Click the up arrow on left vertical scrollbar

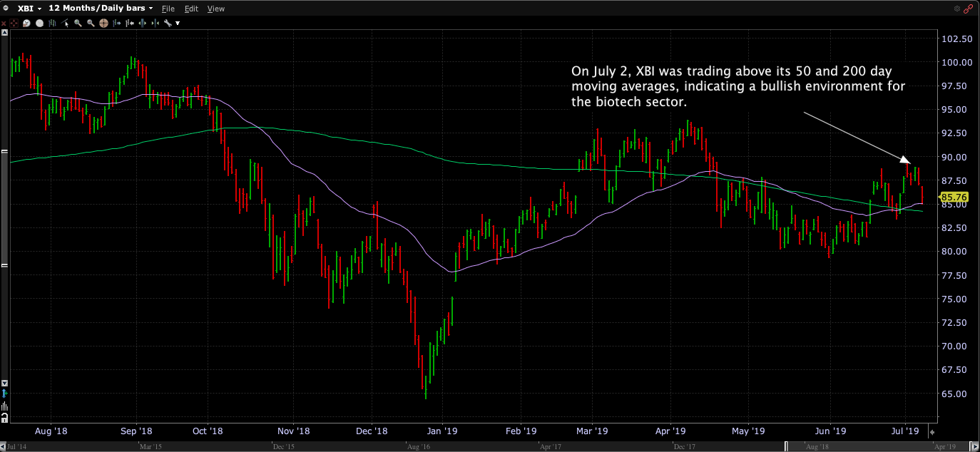coord(4,34)
